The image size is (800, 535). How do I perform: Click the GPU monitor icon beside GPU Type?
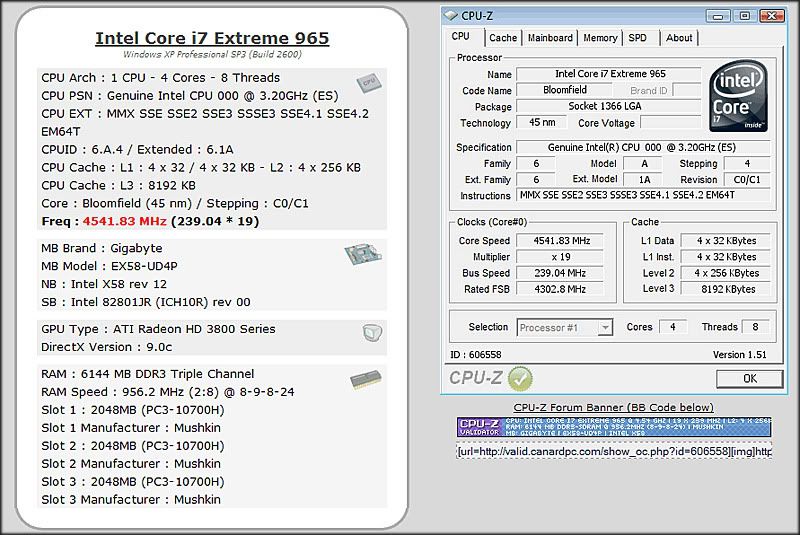pos(372,333)
